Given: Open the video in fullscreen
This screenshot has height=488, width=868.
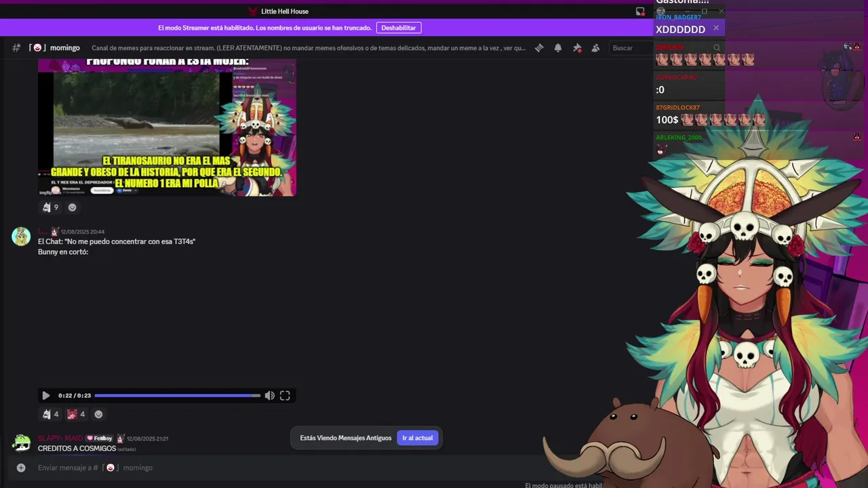Looking at the screenshot, I should click(x=285, y=396).
